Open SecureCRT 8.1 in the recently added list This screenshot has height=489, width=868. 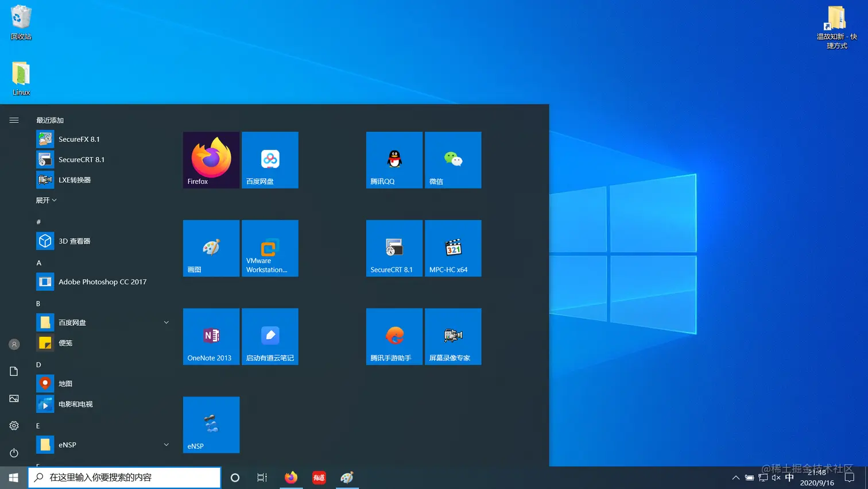tap(103, 160)
